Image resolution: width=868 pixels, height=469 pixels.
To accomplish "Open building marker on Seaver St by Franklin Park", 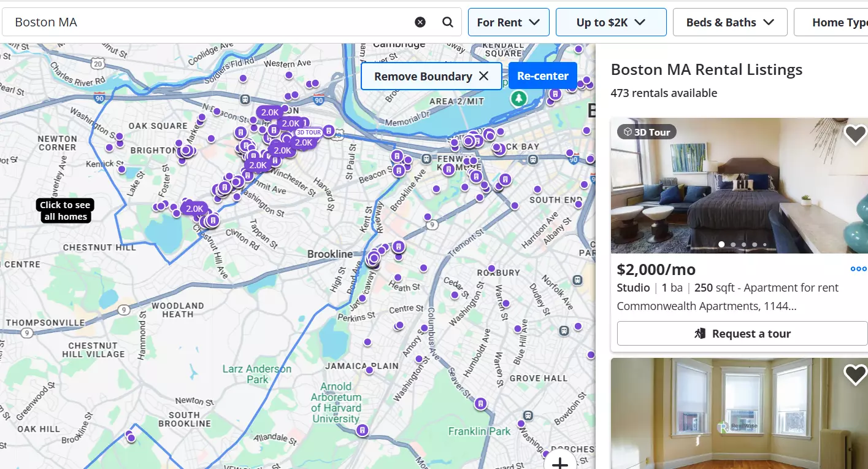I will point(481,404).
